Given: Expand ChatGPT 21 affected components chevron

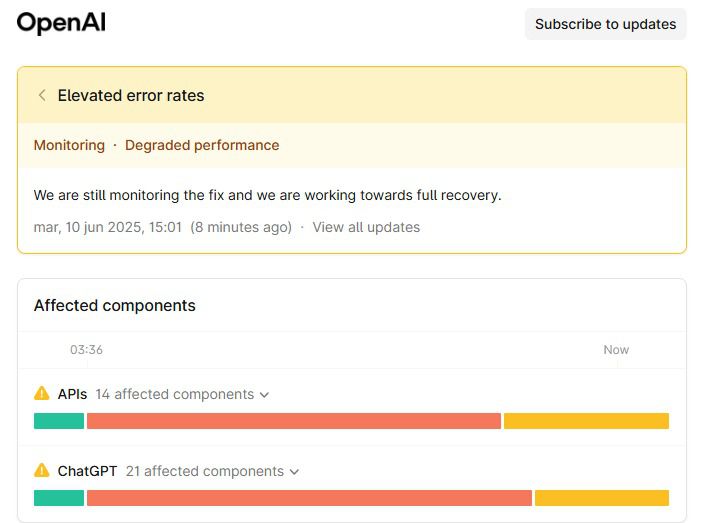Looking at the screenshot, I should point(294,472).
